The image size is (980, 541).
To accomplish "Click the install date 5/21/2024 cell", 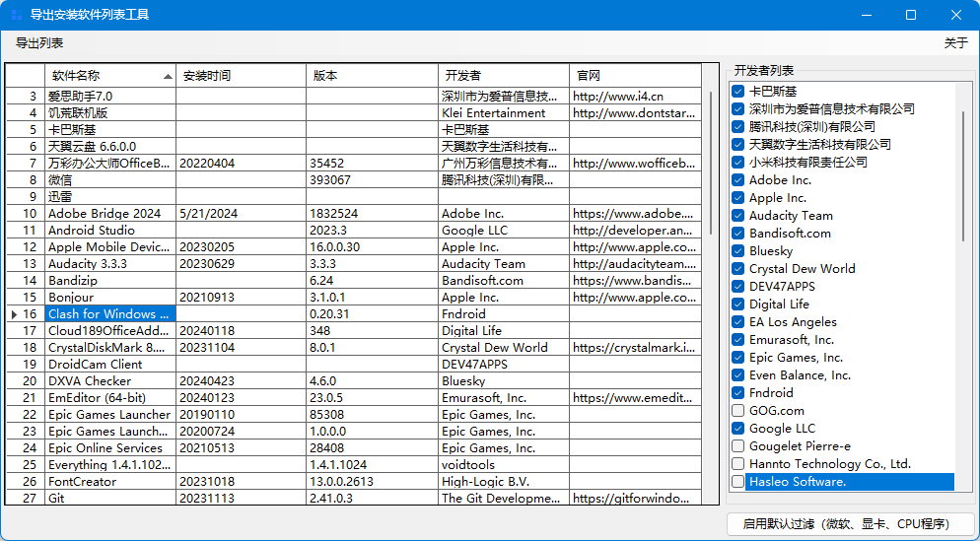I will [241, 214].
